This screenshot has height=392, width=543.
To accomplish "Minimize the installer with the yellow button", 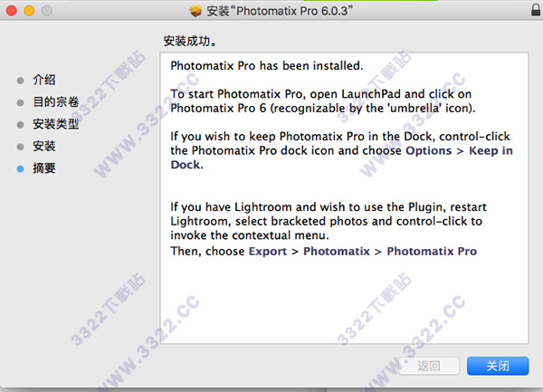I will click(29, 10).
